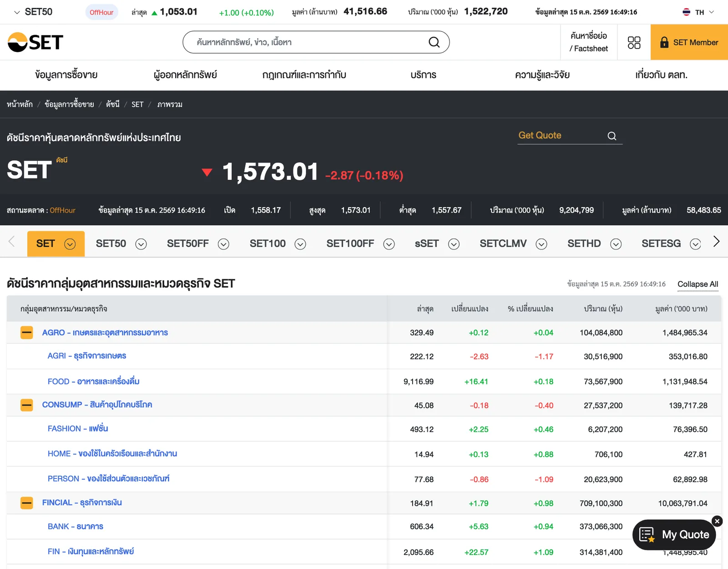Open the My Quote list icon
728x569 pixels.
pyautogui.click(x=647, y=534)
